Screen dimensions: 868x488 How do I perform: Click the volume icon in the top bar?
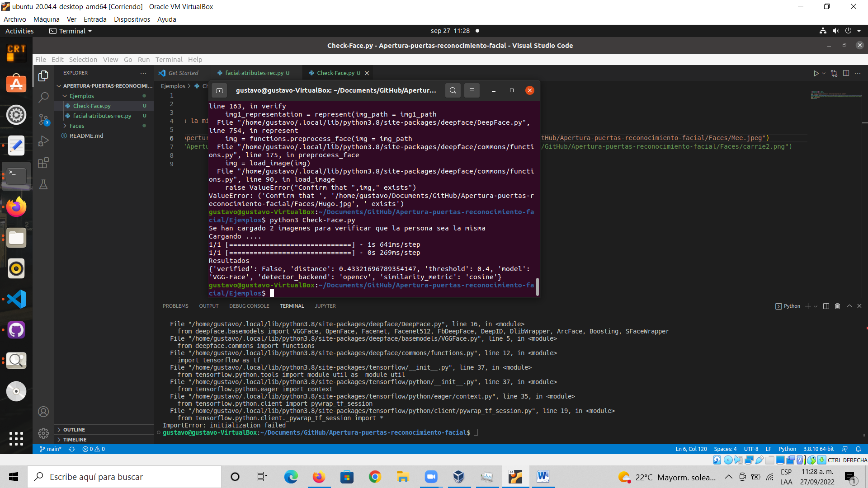tap(835, 31)
